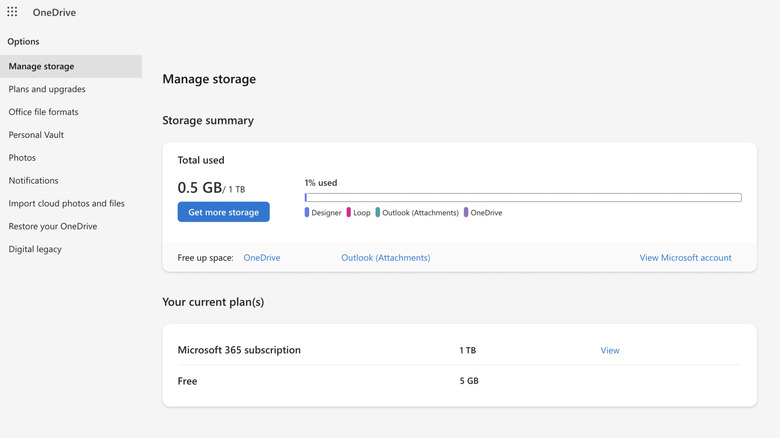780x438 pixels.
Task: Select the Photos option in the sidebar
Action: (x=22, y=158)
